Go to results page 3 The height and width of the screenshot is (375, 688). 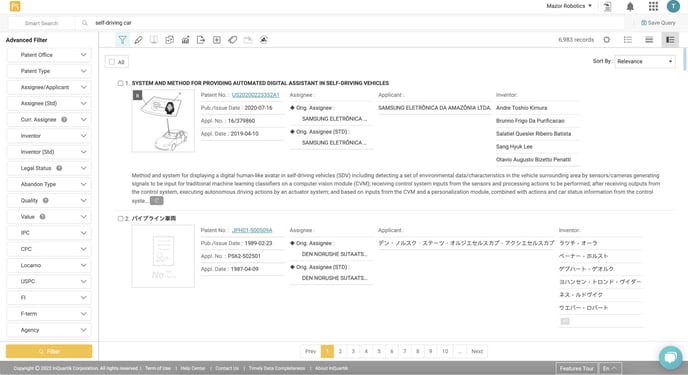[353, 351]
